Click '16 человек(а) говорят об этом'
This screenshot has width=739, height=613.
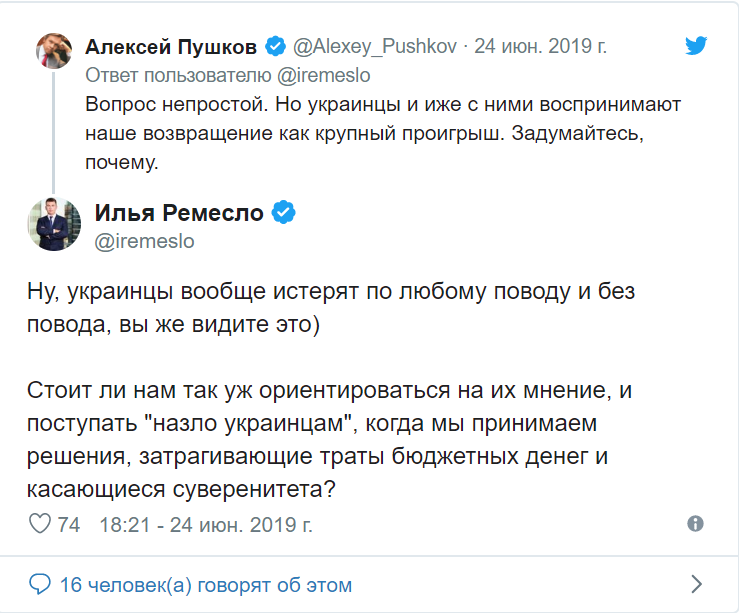tap(205, 584)
